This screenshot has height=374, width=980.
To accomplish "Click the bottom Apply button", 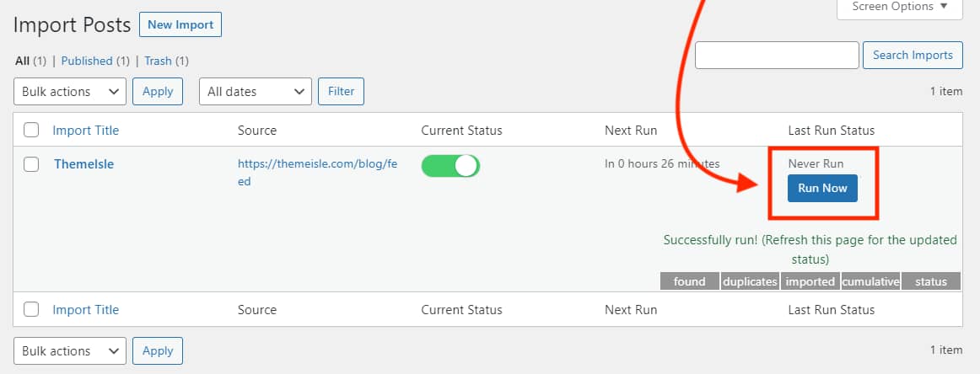I will tap(158, 351).
